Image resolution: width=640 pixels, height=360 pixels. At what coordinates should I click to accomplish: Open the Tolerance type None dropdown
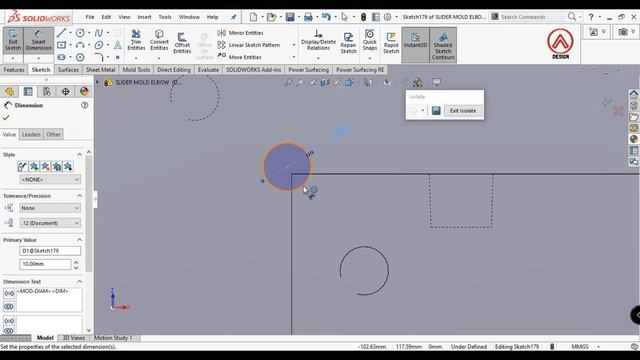click(50, 208)
